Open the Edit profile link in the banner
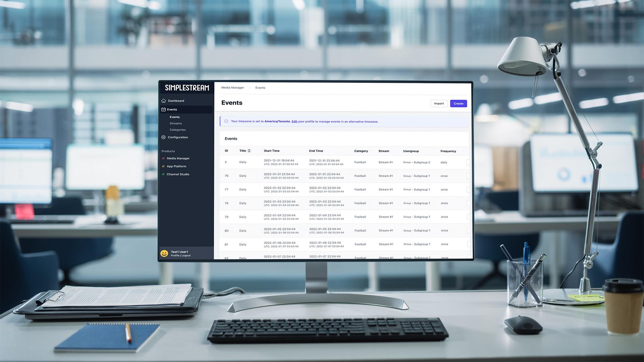Viewport: 644px width, 362px height. [x=294, y=121]
